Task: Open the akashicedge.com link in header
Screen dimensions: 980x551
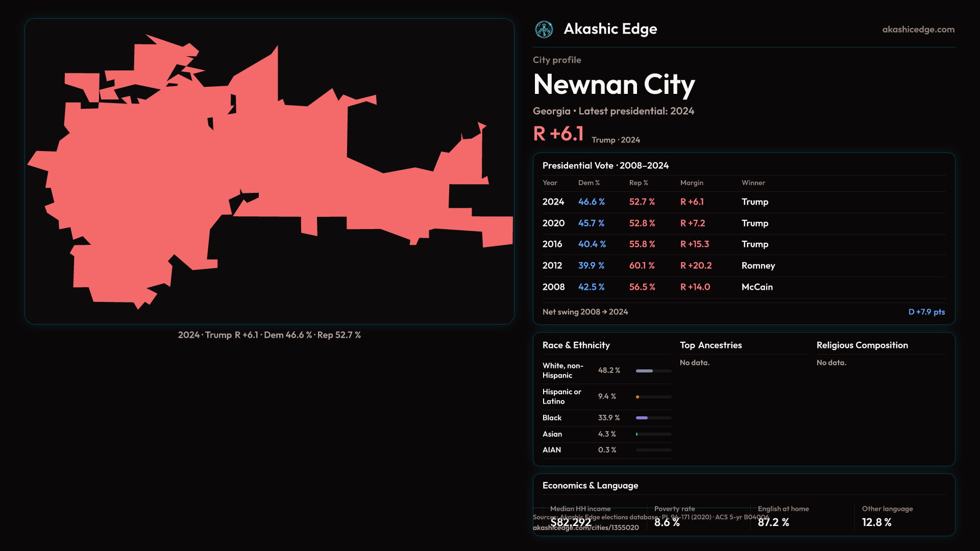Action: (x=918, y=30)
